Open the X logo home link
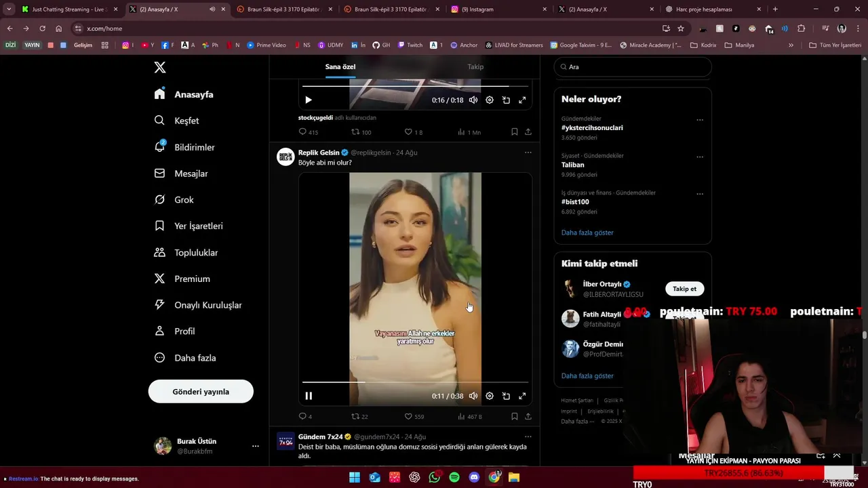Image resolution: width=868 pixels, height=488 pixels. click(159, 67)
